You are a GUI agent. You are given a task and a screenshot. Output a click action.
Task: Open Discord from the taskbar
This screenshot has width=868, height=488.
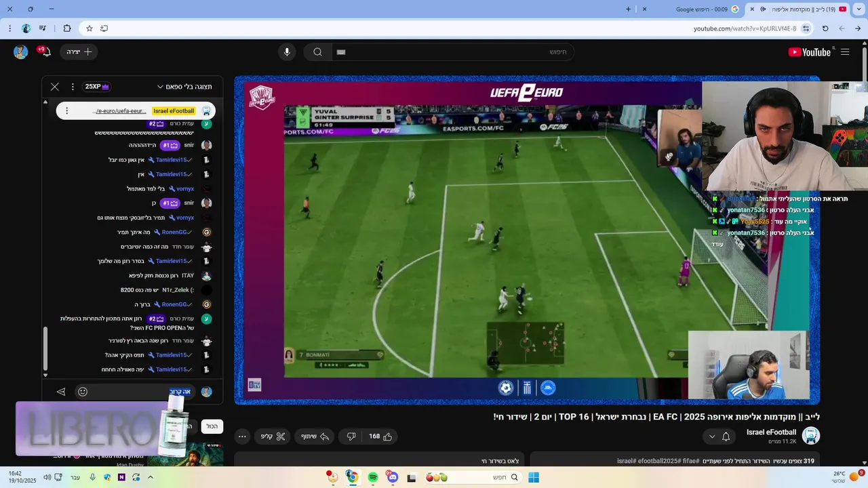point(393,477)
